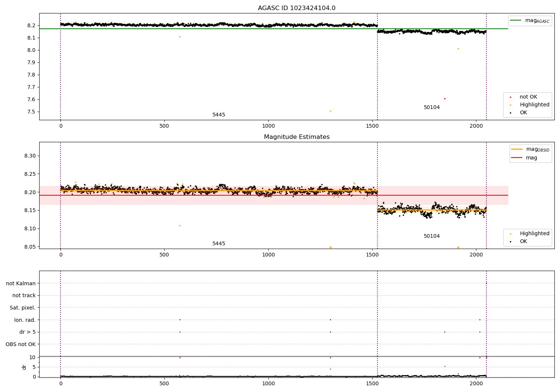Click the title 'AGASC ID 1023424104.0'
560x392 pixels.
coord(296,8)
